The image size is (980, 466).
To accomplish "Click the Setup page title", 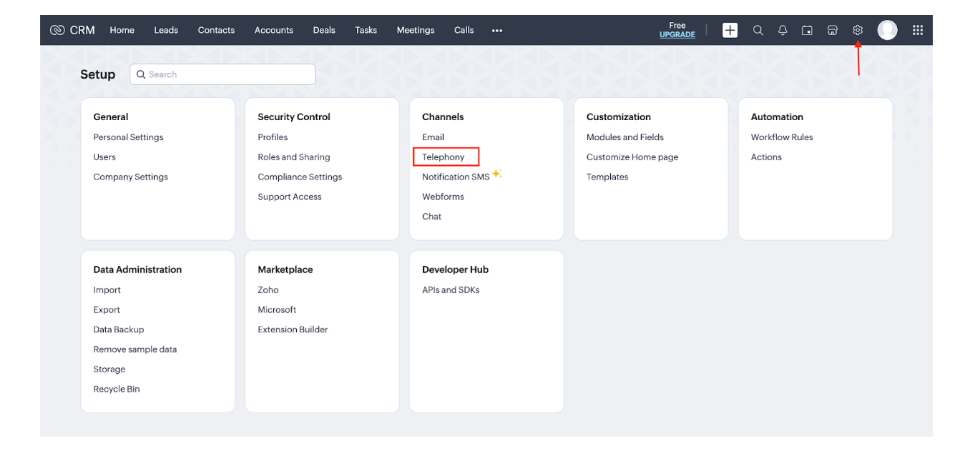I will click(x=98, y=74).
